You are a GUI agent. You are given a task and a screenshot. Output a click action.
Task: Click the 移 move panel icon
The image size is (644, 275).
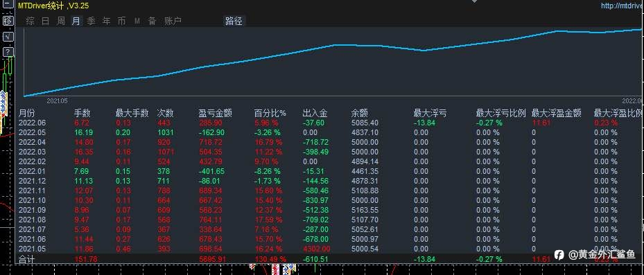point(8,21)
